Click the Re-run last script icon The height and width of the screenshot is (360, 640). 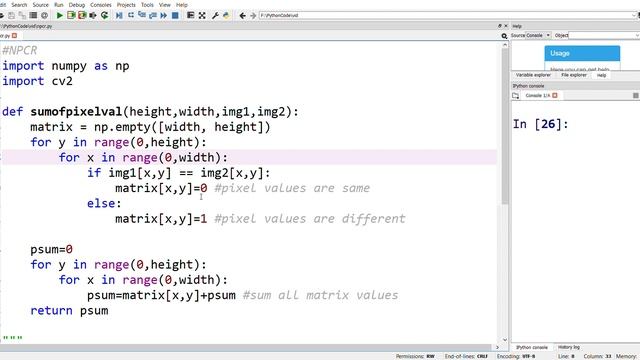[104, 16]
